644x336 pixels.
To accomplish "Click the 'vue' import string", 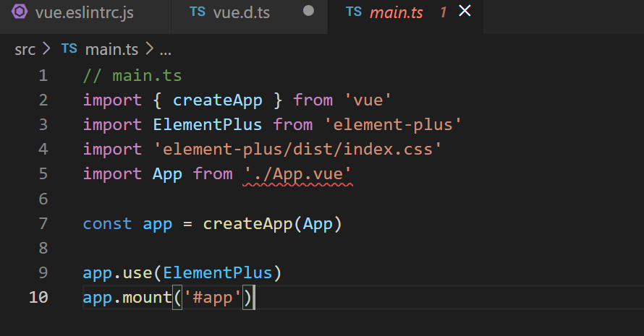I will (368, 100).
